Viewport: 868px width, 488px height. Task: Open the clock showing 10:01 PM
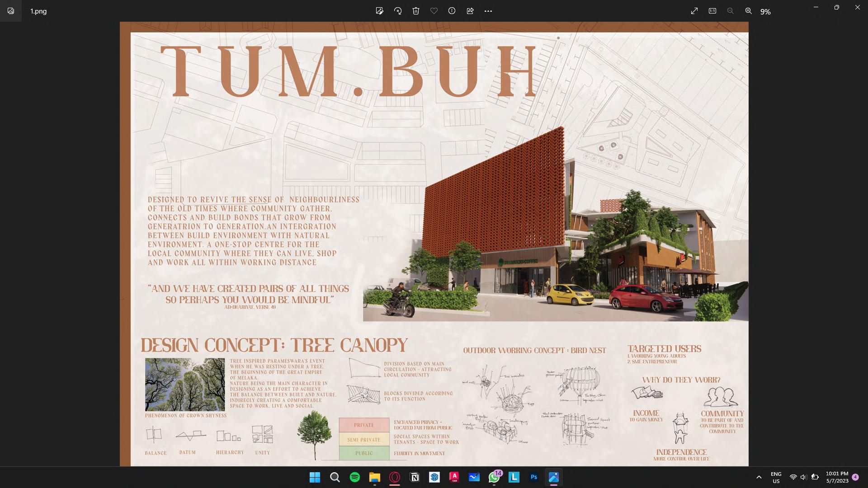pos(837,477)
